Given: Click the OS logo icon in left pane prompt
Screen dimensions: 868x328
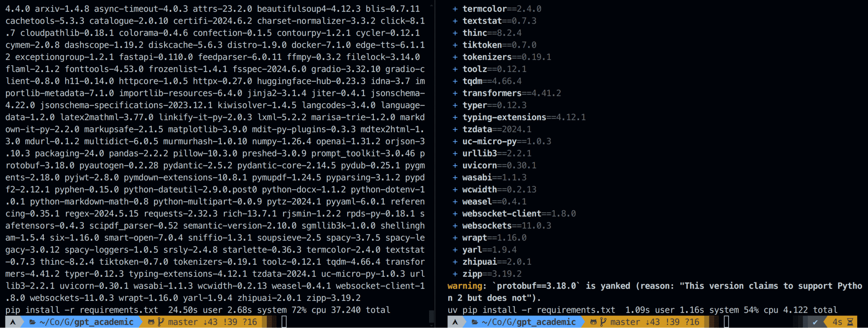Looking at the screenshot, I should click(13, 322).
